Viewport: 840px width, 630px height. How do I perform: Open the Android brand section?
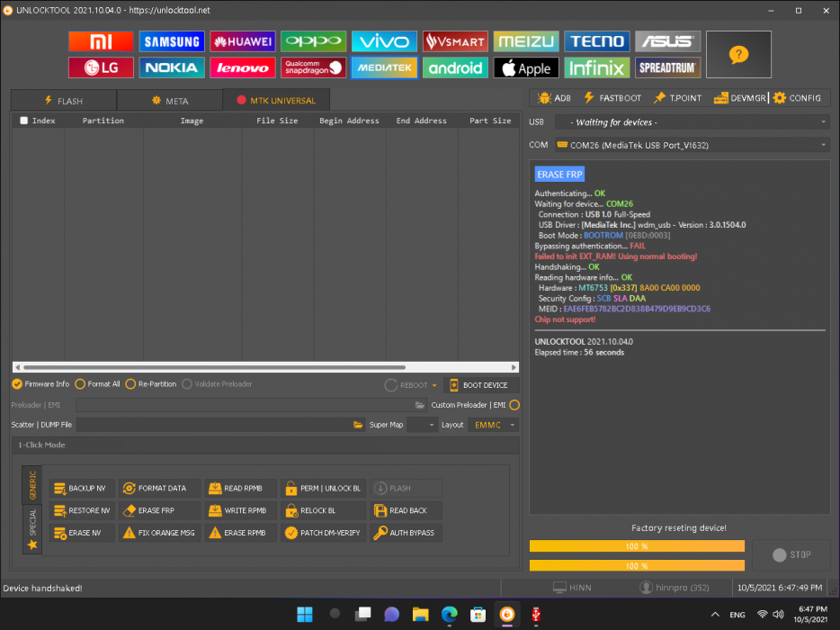pyautogui.click(x=455, y=67)
